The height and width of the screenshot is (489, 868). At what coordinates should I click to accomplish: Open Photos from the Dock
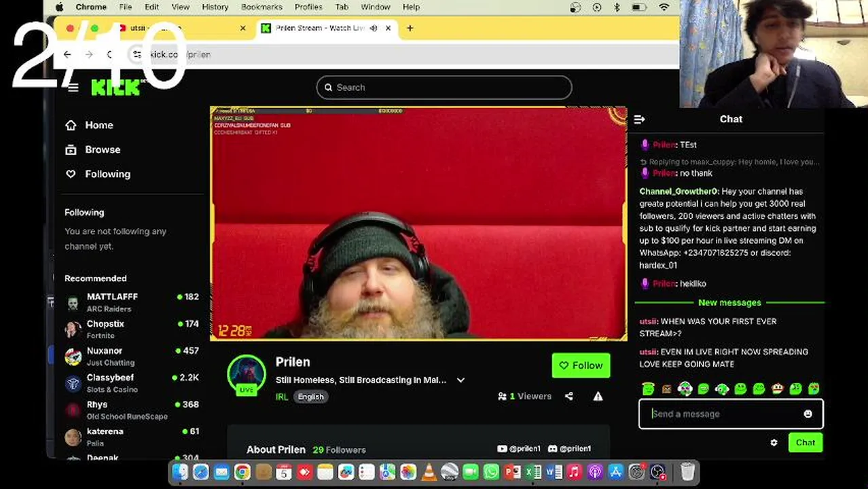[408, 472]
